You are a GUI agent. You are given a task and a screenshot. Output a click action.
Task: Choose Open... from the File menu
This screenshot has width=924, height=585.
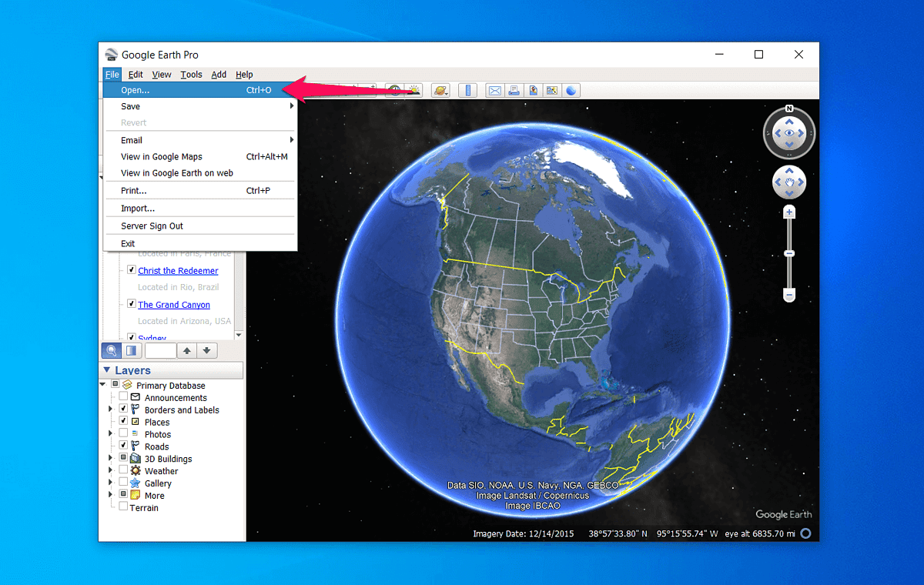200,90
